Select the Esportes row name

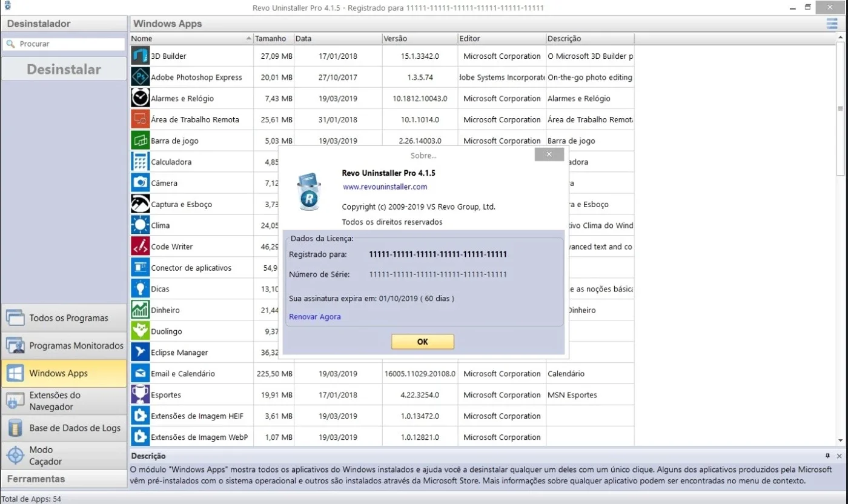[x=166, y=395]
